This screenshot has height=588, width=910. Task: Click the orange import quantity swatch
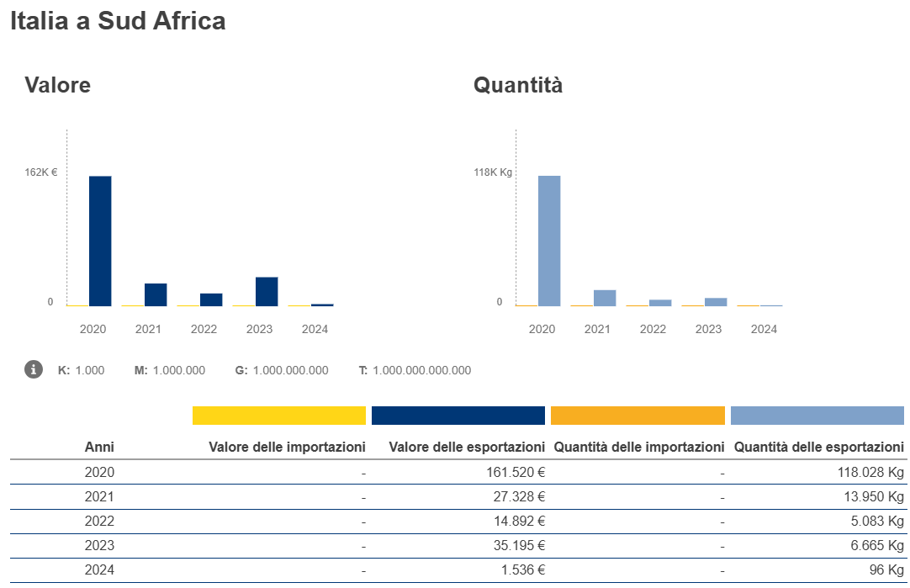(638, 416)
